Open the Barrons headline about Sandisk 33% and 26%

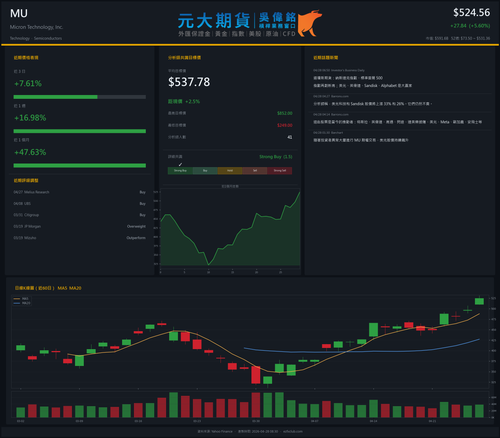pyautogui.click(x=373, y=104)
